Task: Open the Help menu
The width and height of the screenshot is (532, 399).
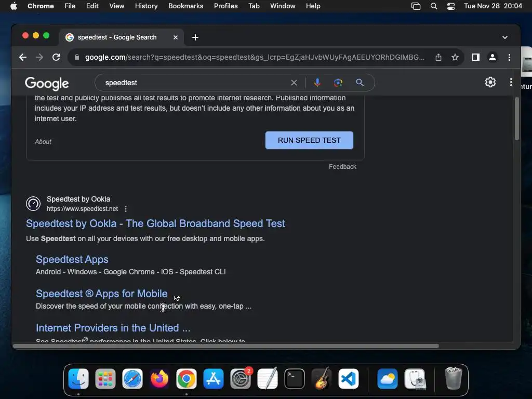Action: point(313,6)
